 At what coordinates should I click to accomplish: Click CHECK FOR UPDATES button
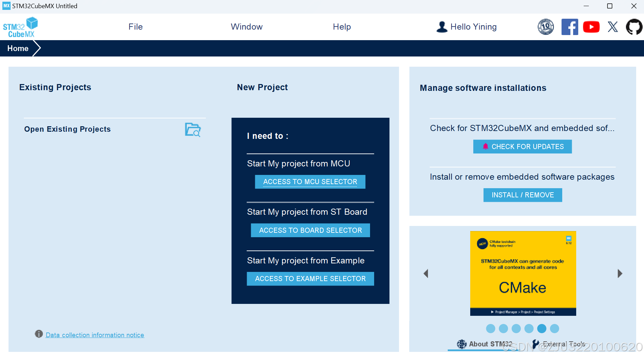pyautogui.click(x=522, y=147)
